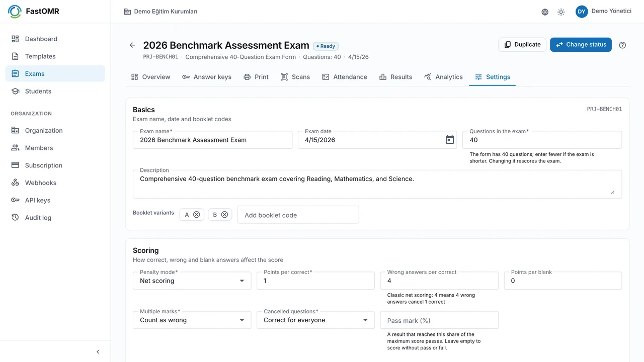Open the calendar date picker icon
The width and height of the screenshot is (644, 362).
coord(450,140)
